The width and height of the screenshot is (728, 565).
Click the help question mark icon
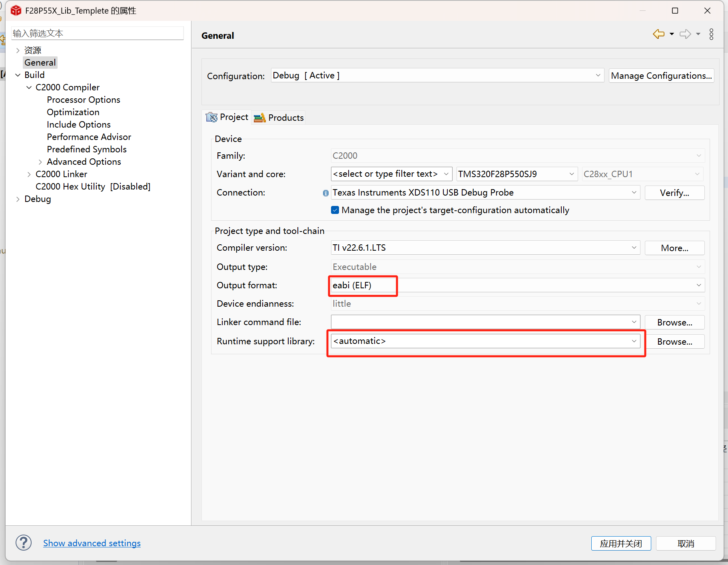(x=24, y=543)
